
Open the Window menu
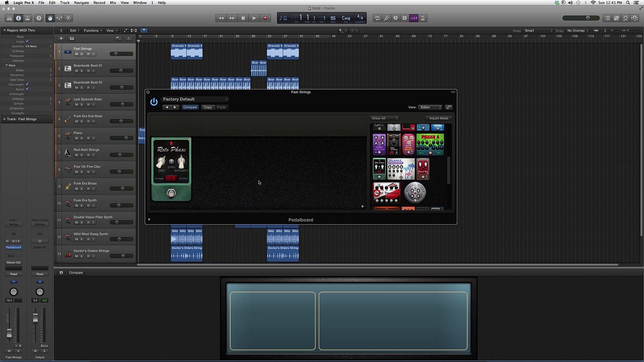click(140, 3)
